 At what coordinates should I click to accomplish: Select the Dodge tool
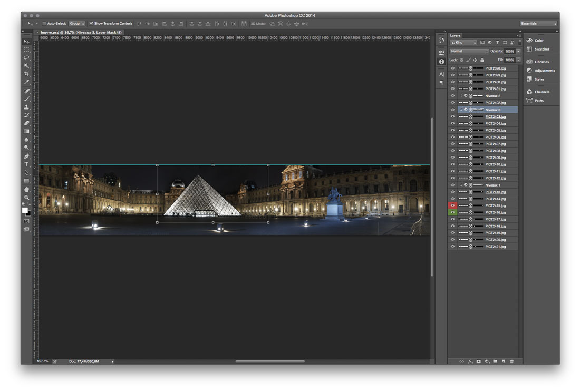click(26, 148)
